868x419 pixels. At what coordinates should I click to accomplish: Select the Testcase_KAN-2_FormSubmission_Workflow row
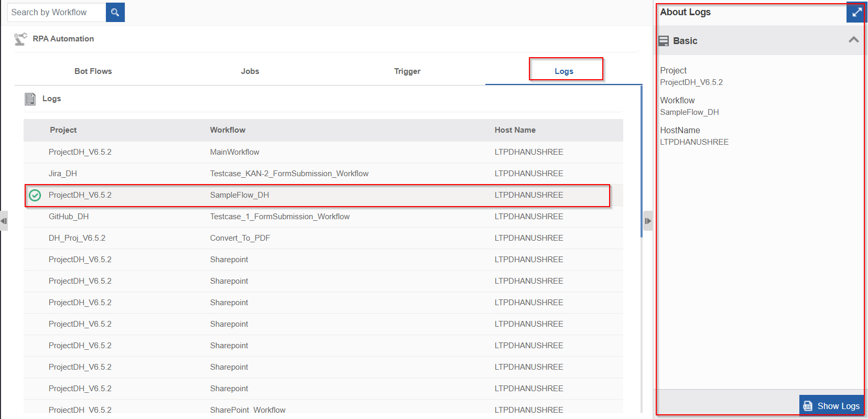click(323, 174)
